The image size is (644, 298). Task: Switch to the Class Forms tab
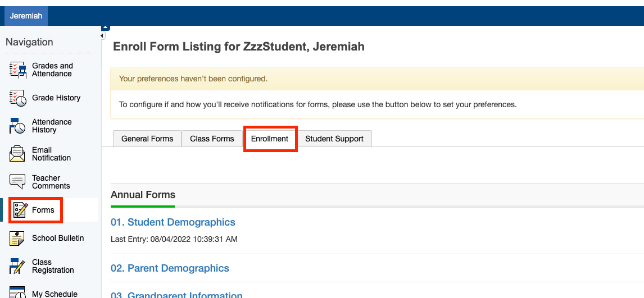(212, 139)
